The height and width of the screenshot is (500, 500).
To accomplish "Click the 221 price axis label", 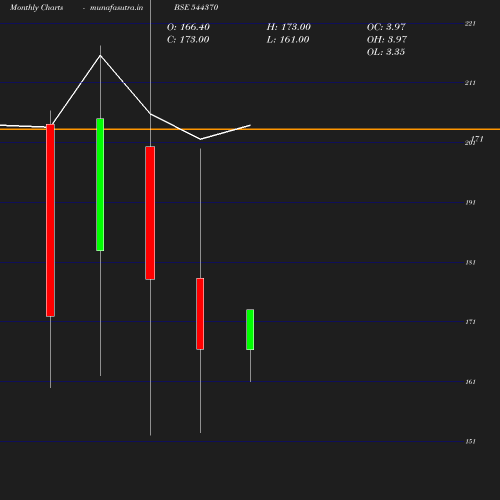I will click(470, 24).
